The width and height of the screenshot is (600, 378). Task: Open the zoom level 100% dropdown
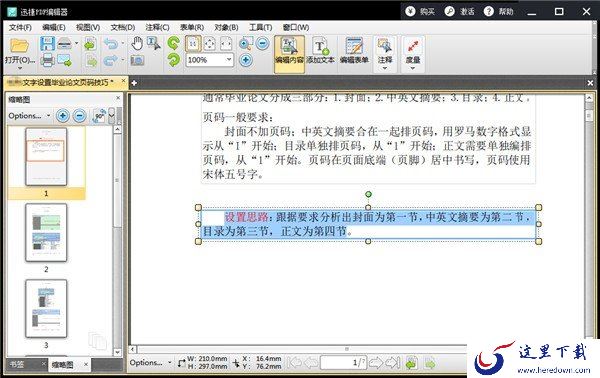pos(228,60)
